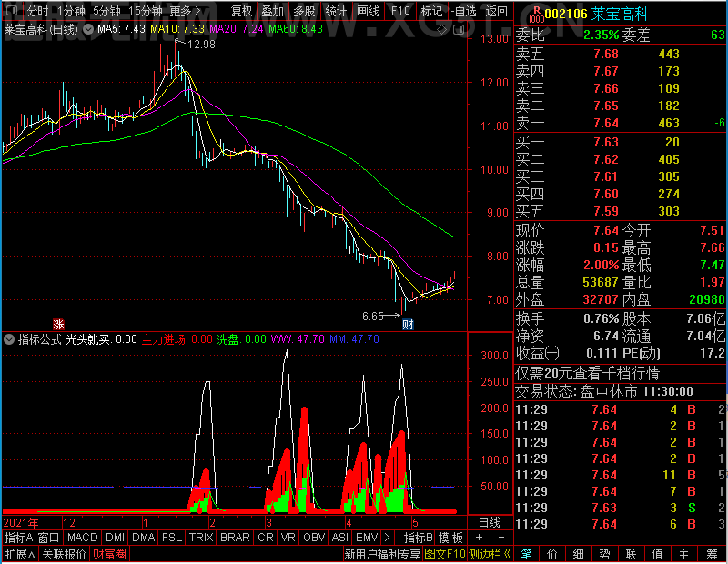Image resolution: width=728 pixels, height=564 pixels.
Task: Switch indicator to DMA
Action: point(143,538)
